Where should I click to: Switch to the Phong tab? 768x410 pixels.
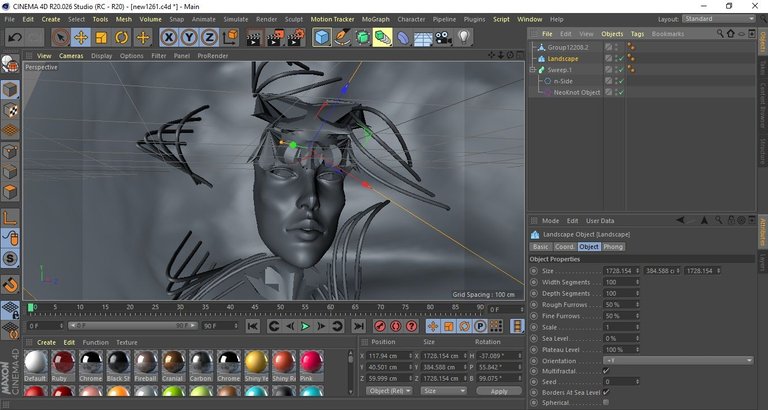click(613, 247)
